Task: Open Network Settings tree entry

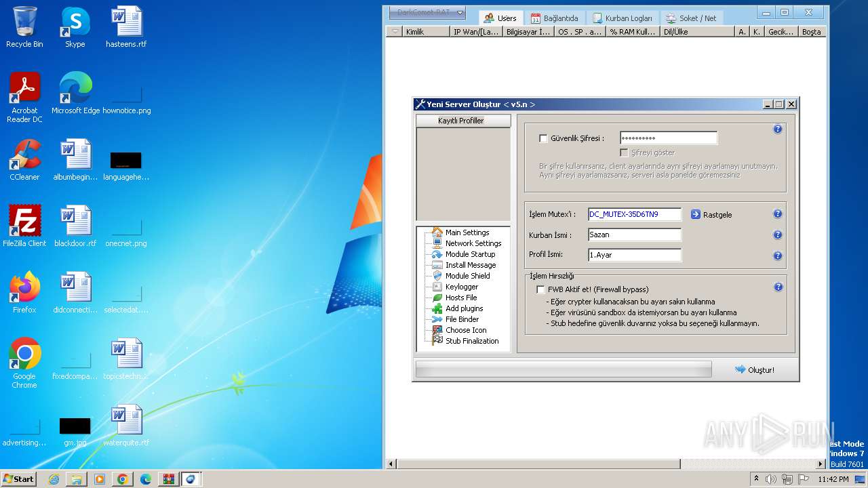Action: click(473, 243)
